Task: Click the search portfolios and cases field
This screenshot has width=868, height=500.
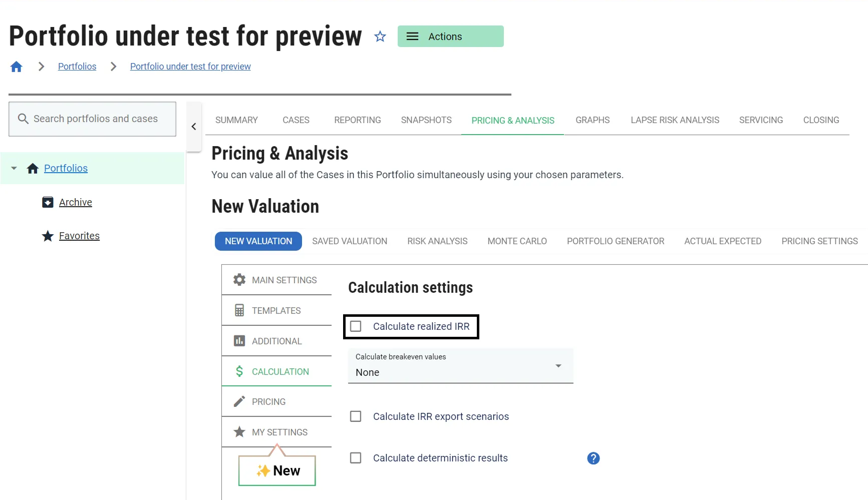Action: click(93, 119)
